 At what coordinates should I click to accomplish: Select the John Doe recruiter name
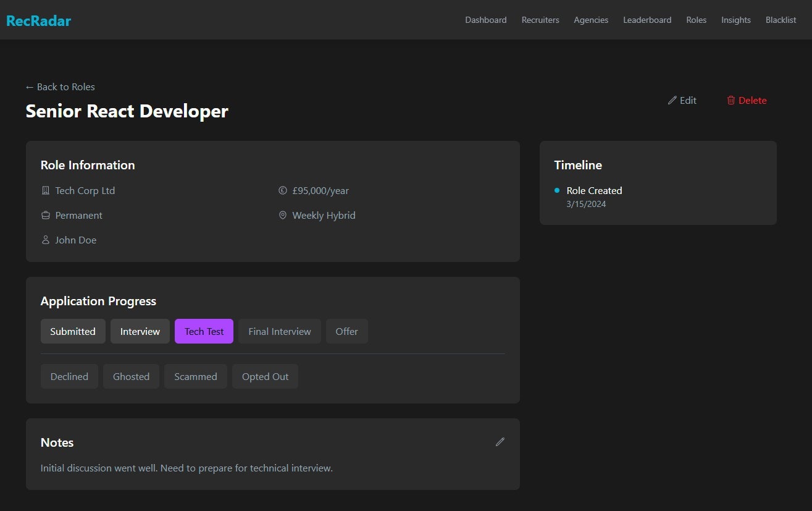(x=76, y=240)
